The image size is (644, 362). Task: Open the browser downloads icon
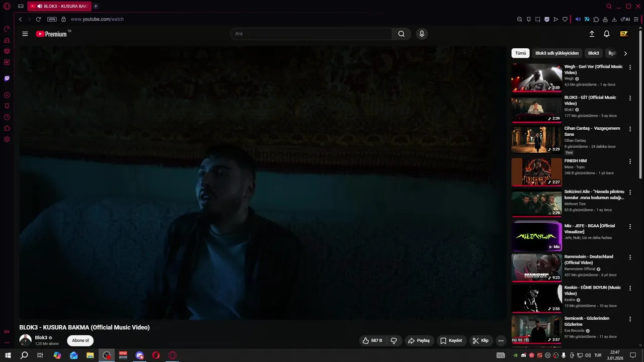coord(614,19)
